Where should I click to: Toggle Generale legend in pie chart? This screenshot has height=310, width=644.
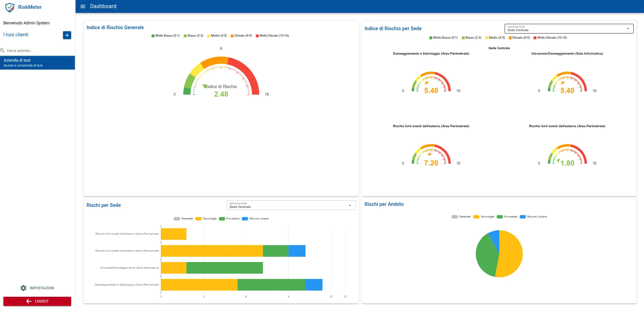pos(461,217)
